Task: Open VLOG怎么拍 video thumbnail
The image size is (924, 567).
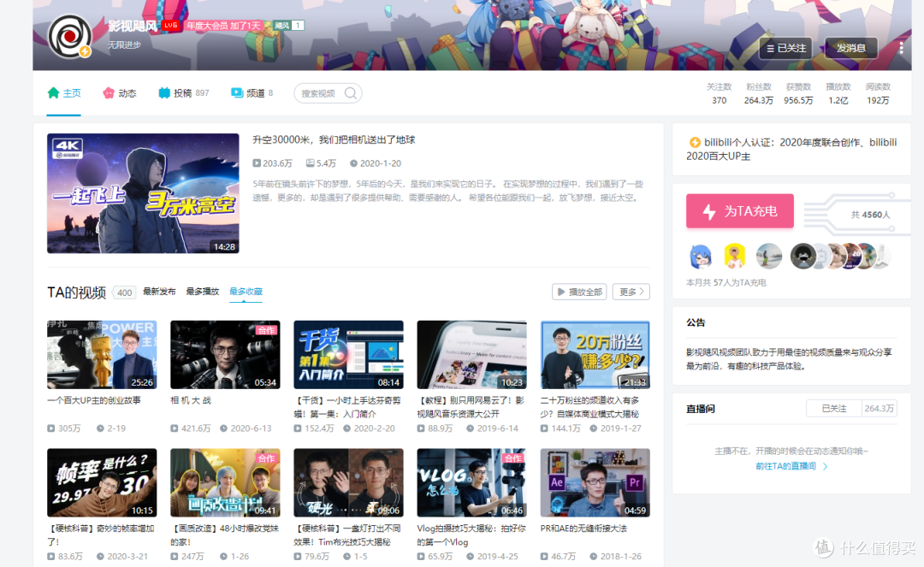Action: (471, 483)
